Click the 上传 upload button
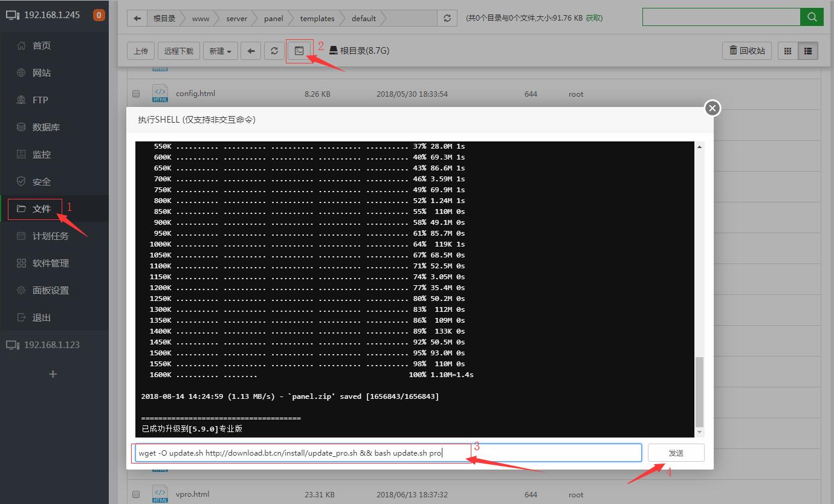 (x=141, y=51)
